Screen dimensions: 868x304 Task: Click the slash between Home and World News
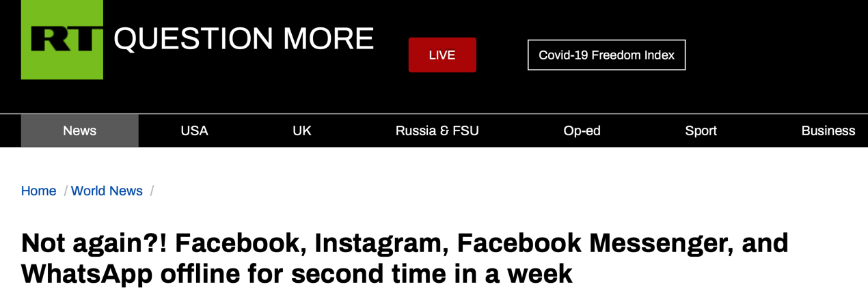pos(66,191)
